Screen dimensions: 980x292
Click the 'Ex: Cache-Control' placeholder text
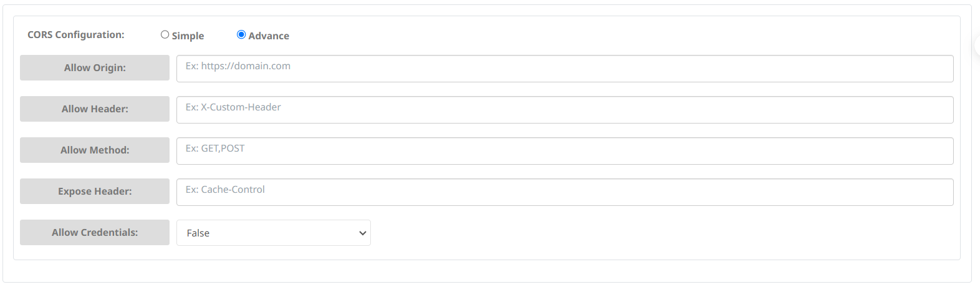point(225,190)
